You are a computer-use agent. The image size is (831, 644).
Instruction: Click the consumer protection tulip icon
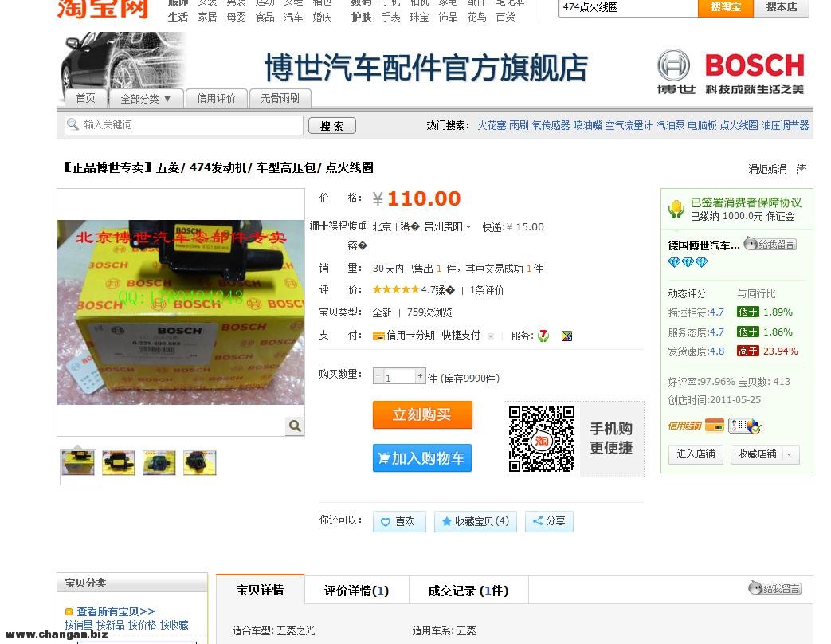coord(676,210)
